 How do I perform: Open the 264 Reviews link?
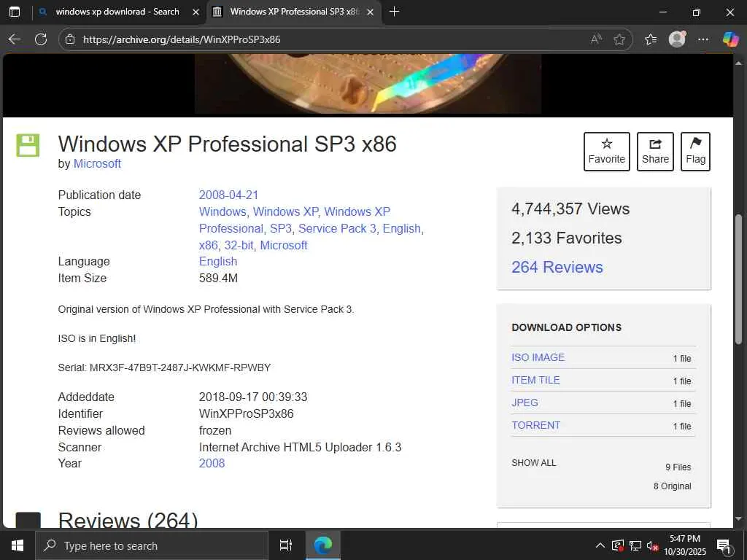pos(557,267)
